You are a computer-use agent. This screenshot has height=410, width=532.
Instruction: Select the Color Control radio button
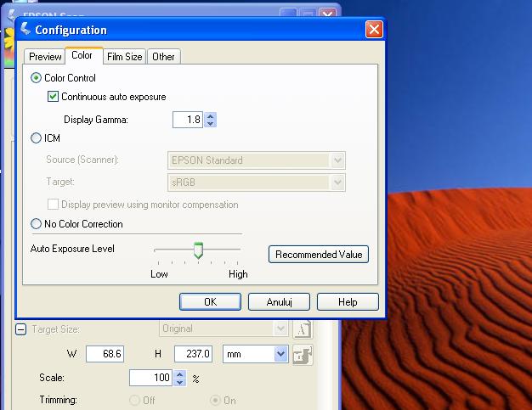click(x=36, y=78)
